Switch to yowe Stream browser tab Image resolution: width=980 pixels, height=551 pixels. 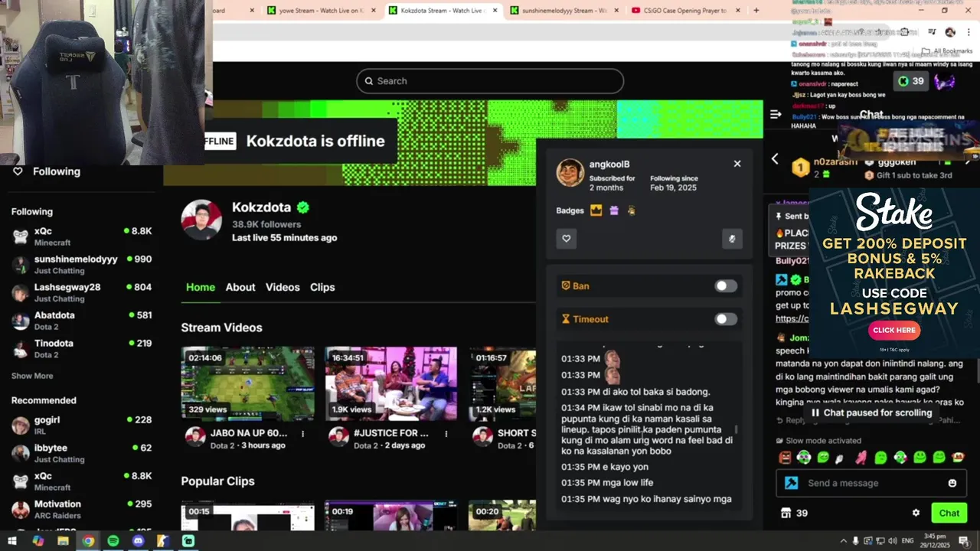320,11
